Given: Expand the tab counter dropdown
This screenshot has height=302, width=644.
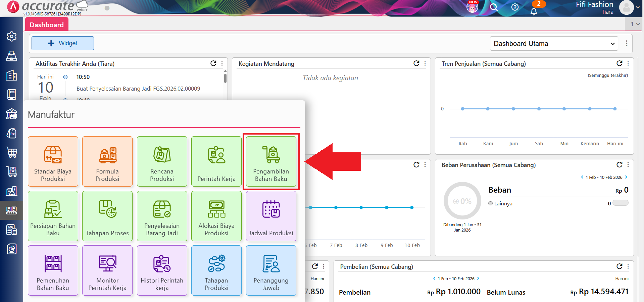Looking at the screenshot, I should 635,24.
